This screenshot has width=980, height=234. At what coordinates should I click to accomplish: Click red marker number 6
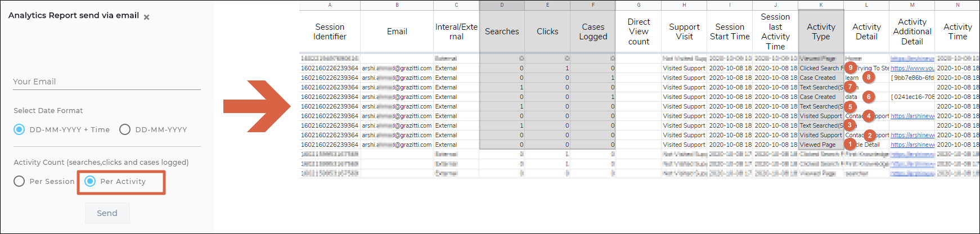(x=869, y=97)
